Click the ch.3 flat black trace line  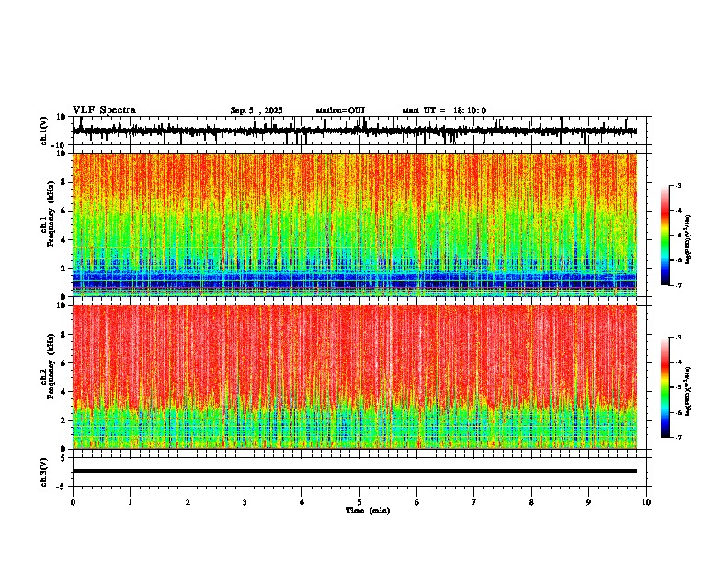pos(355,471)
